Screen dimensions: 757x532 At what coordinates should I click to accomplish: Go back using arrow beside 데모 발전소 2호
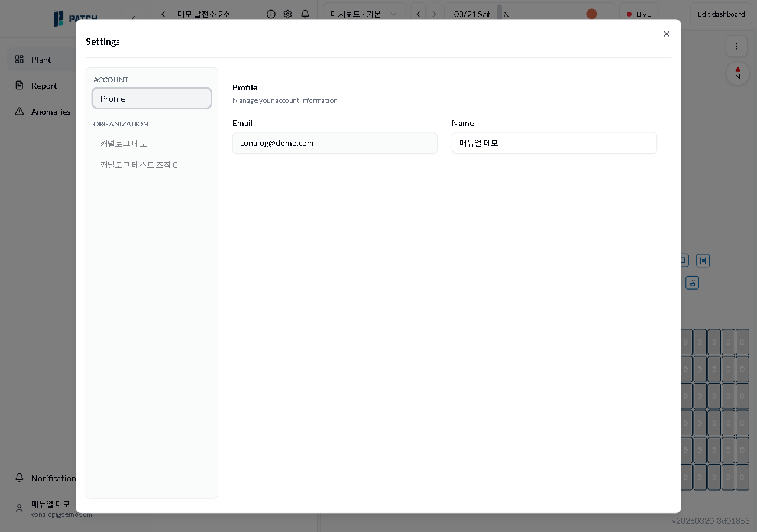coord(164,14)
